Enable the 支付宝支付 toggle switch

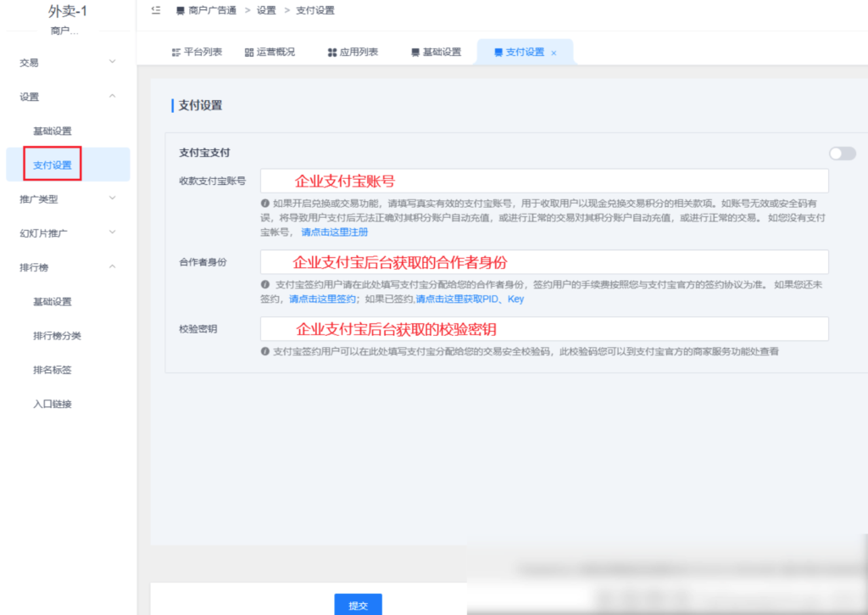pos(842,154)
